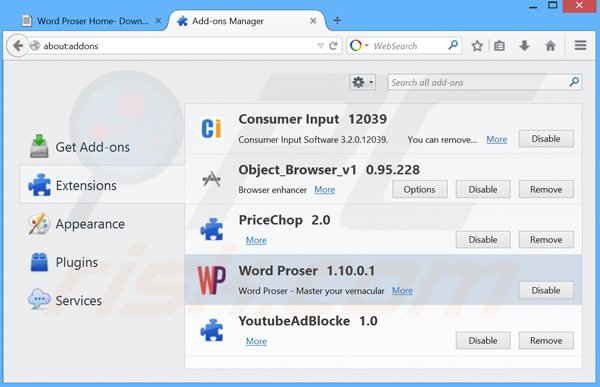600x387 pixels.
Task: Select the Word Proser 1.10.0.1 title
Action: [x=307, y=271]
